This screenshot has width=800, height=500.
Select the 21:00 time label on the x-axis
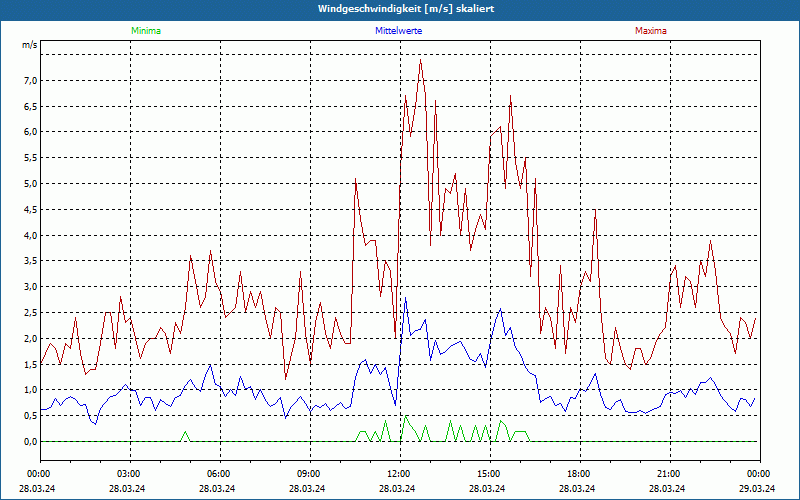coord(669,474)
